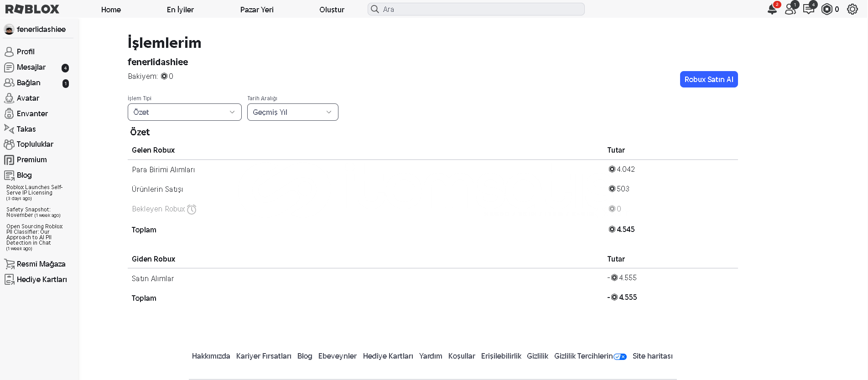Open the settings gear icon
868x380 pixels.
coord(852,9)
